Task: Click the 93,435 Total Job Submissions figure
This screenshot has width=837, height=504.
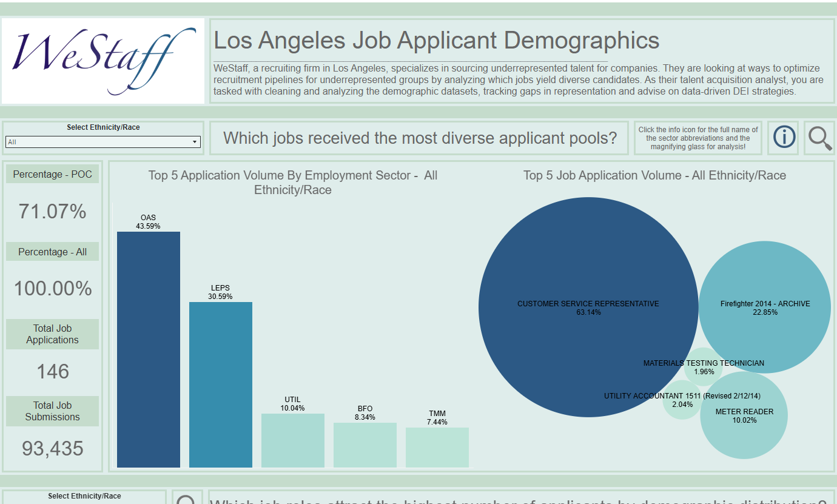Action: [53, 448]
